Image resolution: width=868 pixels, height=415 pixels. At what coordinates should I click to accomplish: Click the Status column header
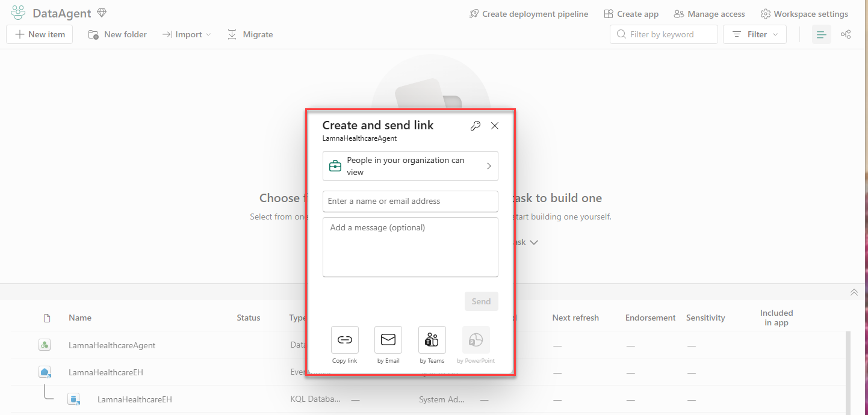click(x=249, y=318)
